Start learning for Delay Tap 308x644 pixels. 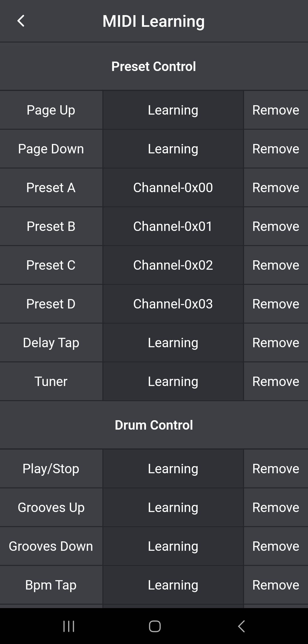pyautogui.click(x=173, y=342)
